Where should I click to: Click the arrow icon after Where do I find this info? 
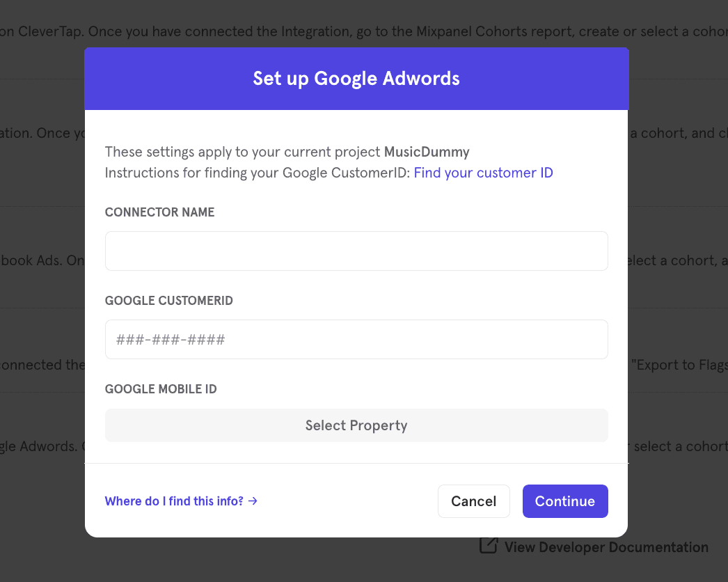253,501
